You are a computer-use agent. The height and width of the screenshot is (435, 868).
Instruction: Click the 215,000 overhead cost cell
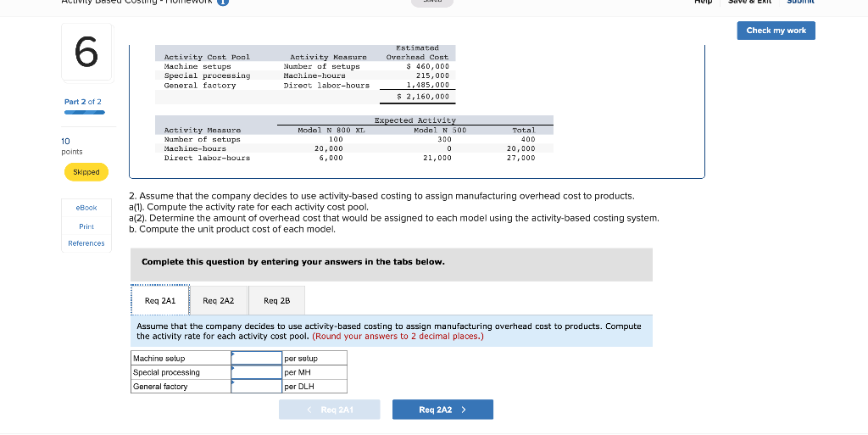pyautogui.click(x=432, y=75)
